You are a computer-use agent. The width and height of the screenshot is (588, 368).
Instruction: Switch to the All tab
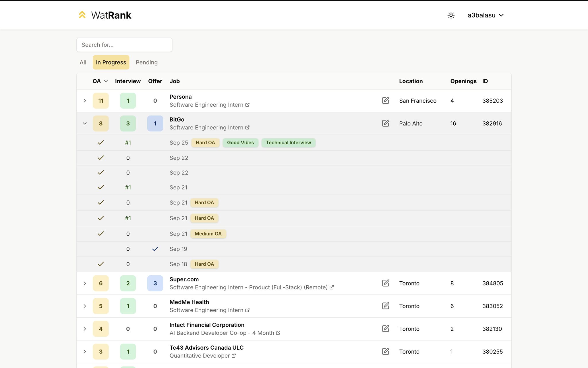[x=83, y=62]
